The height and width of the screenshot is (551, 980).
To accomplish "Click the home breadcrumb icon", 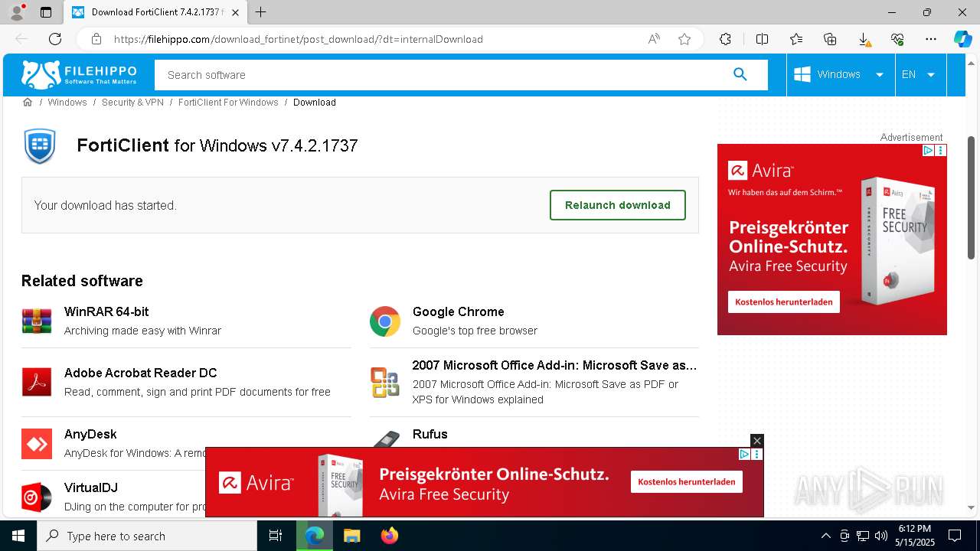I will click(28, 102).
